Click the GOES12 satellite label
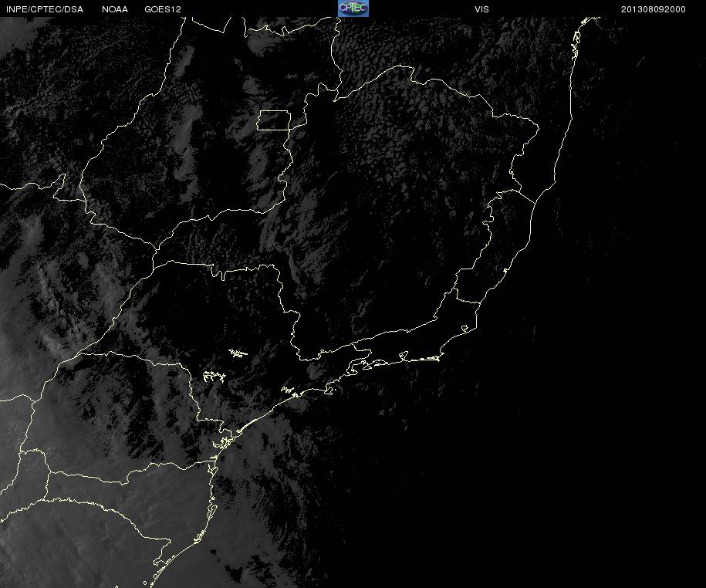 tap(163, 9)
